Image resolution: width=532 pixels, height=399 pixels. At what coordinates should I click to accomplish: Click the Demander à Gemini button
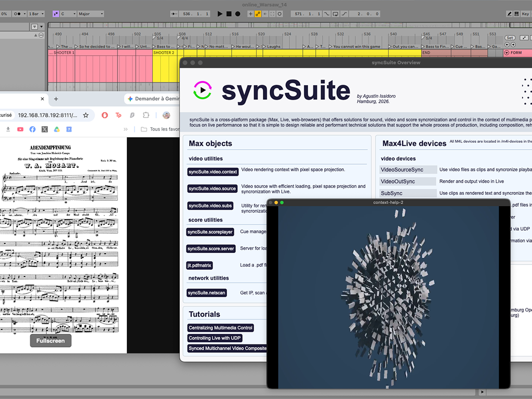(x=153, y=99)
